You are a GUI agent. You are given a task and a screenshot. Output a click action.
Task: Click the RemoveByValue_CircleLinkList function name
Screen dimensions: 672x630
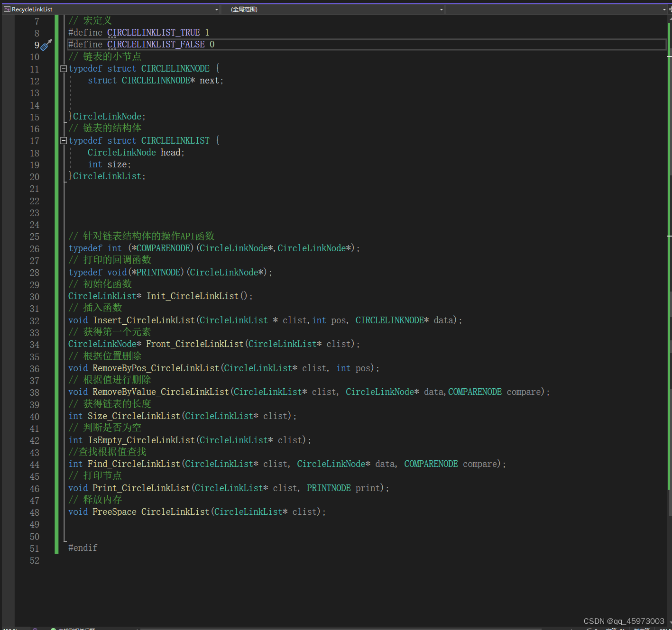[x=161, y=392]
